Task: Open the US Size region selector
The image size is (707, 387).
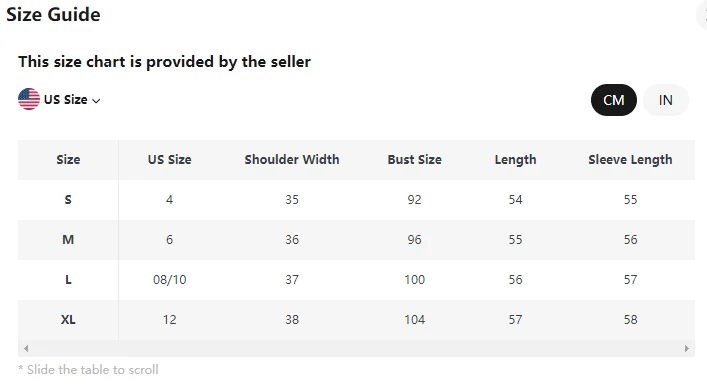Action: click(x=59, y=99)
